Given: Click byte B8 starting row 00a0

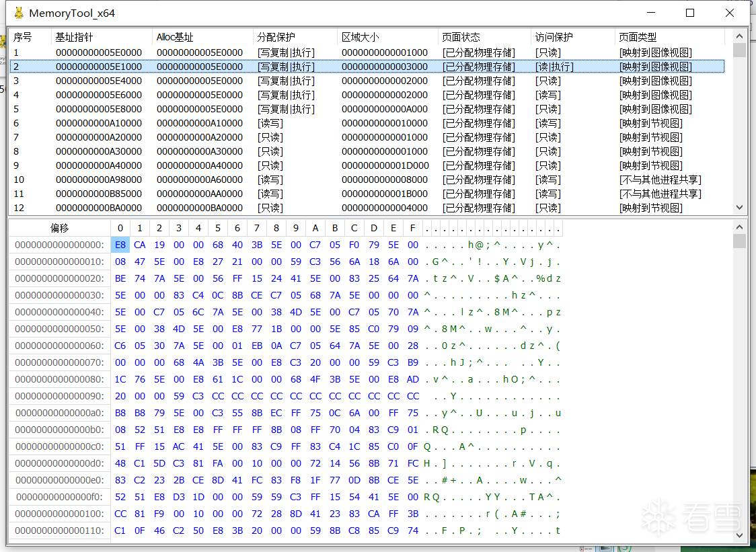Looking at the screenshot, I should (120, 413).
